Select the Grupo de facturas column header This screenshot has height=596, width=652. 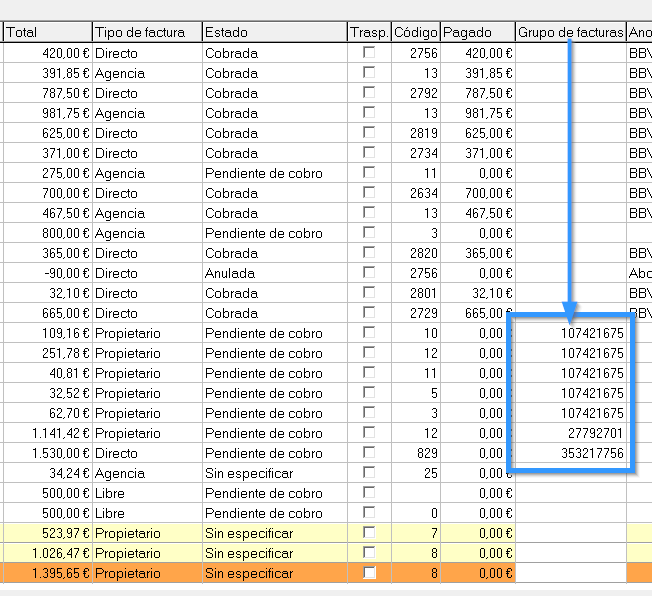(x=570, y=33)
